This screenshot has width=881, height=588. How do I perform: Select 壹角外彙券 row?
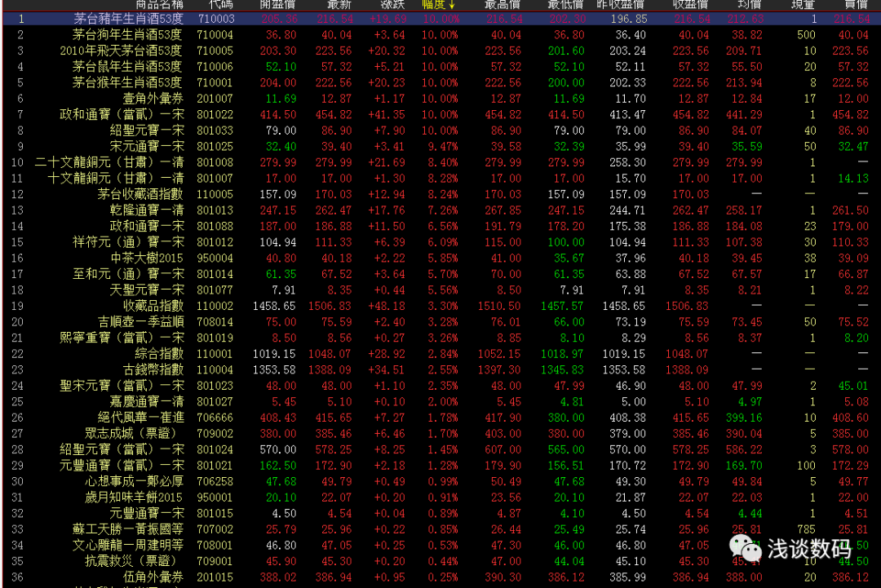coord(440,99)
